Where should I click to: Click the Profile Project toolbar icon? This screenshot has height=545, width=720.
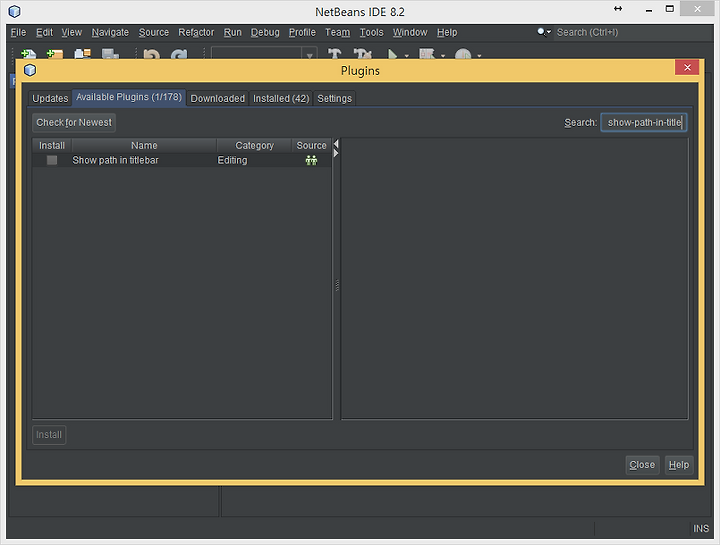463,55
